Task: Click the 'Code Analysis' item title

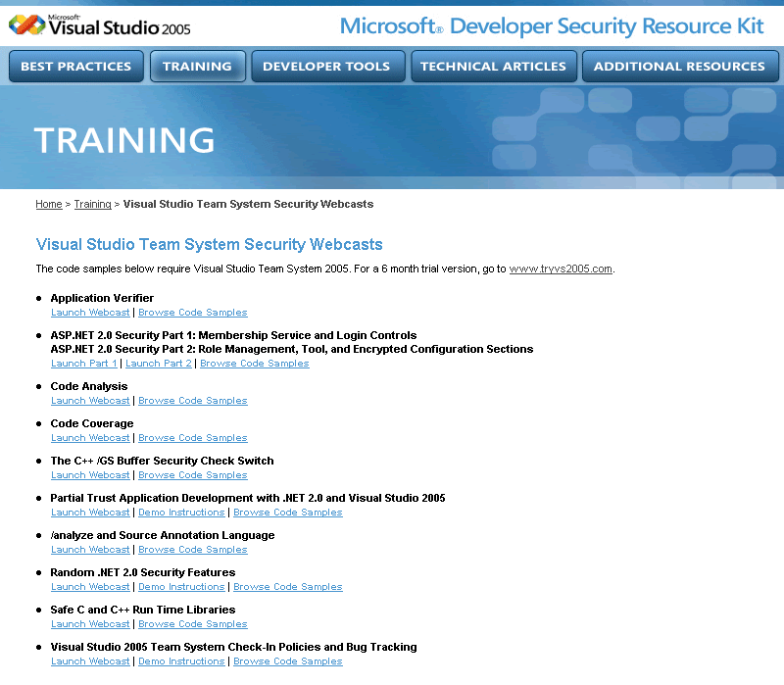Action: [x=89, y=386]
